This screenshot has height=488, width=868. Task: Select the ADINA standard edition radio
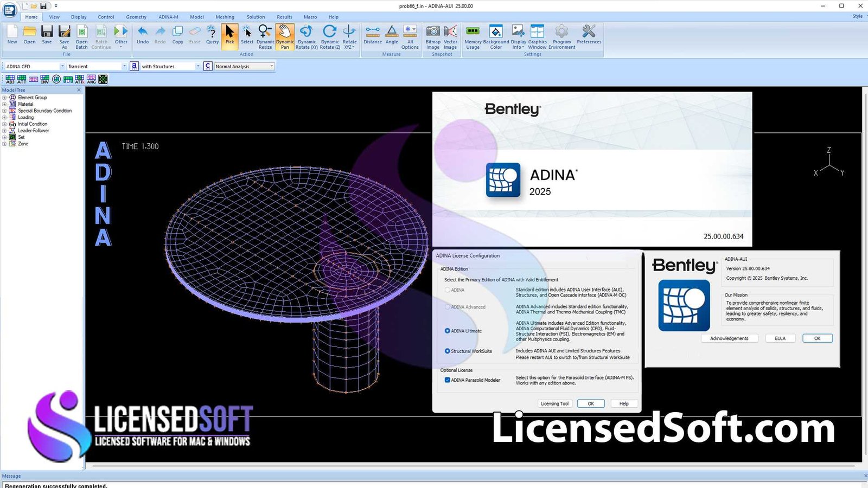(447, 290)
